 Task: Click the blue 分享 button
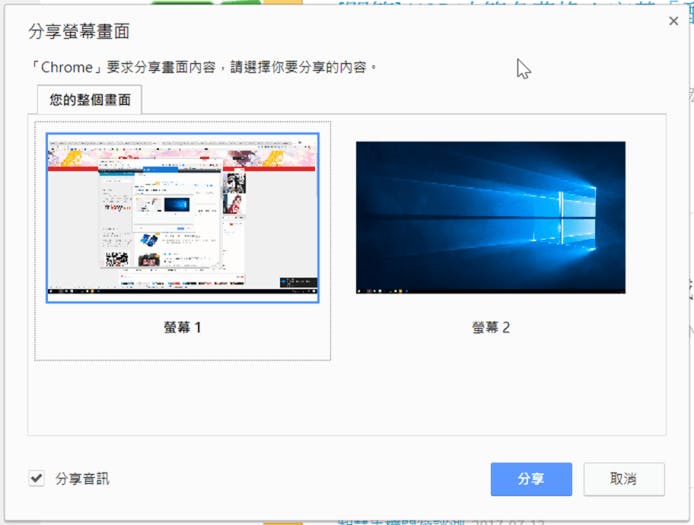tap(531, 479)
